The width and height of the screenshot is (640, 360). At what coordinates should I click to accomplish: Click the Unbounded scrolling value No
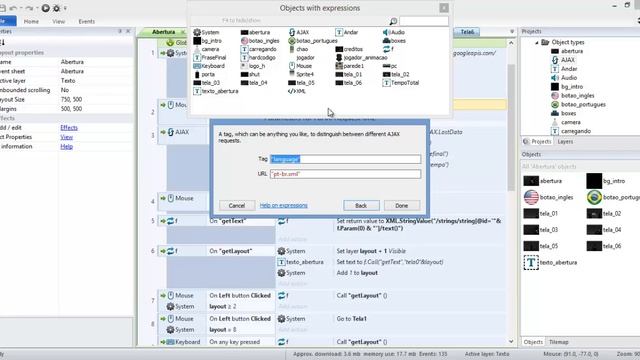pos(64,90)
